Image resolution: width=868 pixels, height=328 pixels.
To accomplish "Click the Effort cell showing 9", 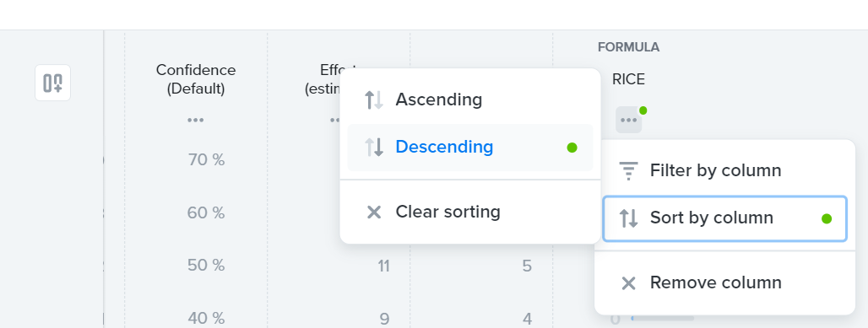I will [384, 319].
